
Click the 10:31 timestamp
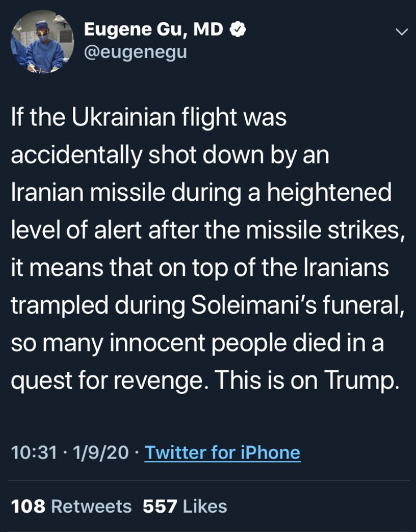pos(34,453)
